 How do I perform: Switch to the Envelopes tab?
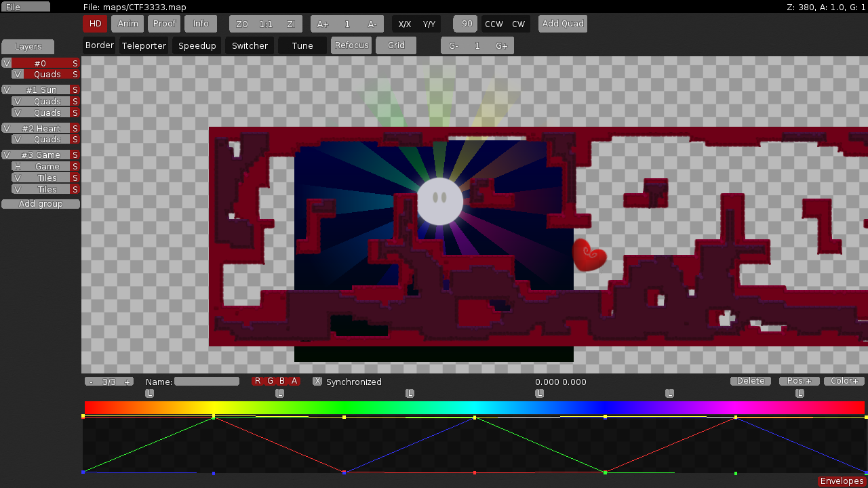click(x=841, y=481)
